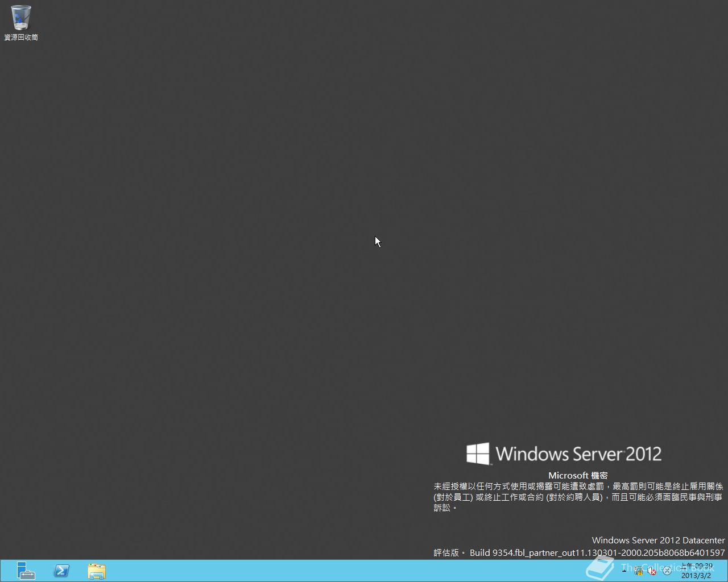Open Windows PowerShell from the taskbar
The height and width of the screenshot is (582, 728).
[x=61, y=571]
